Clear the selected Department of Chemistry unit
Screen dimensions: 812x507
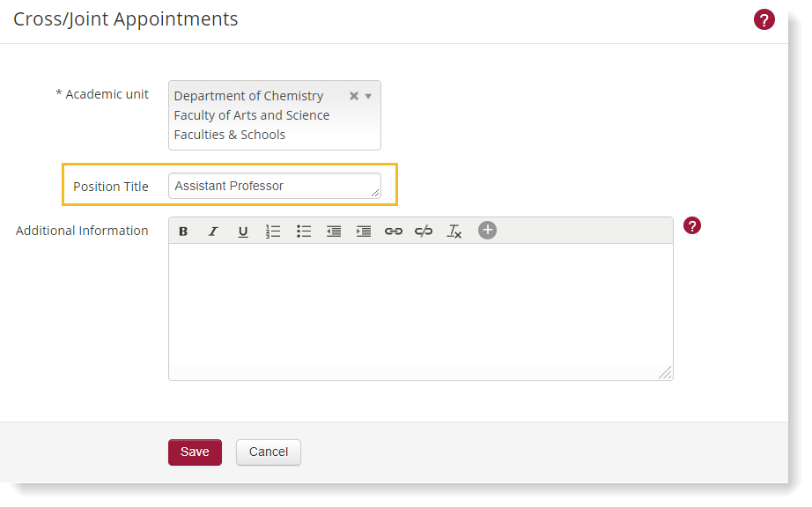coord(354,96)
